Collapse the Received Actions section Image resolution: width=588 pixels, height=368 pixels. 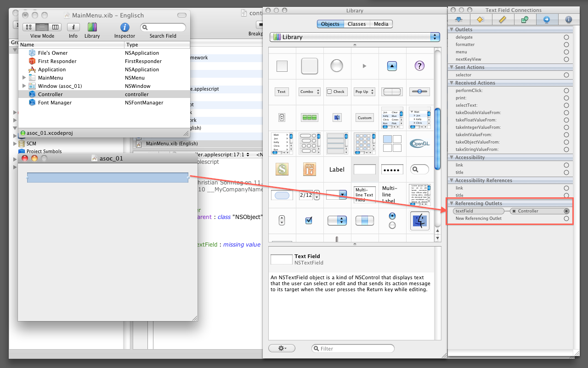451,83
